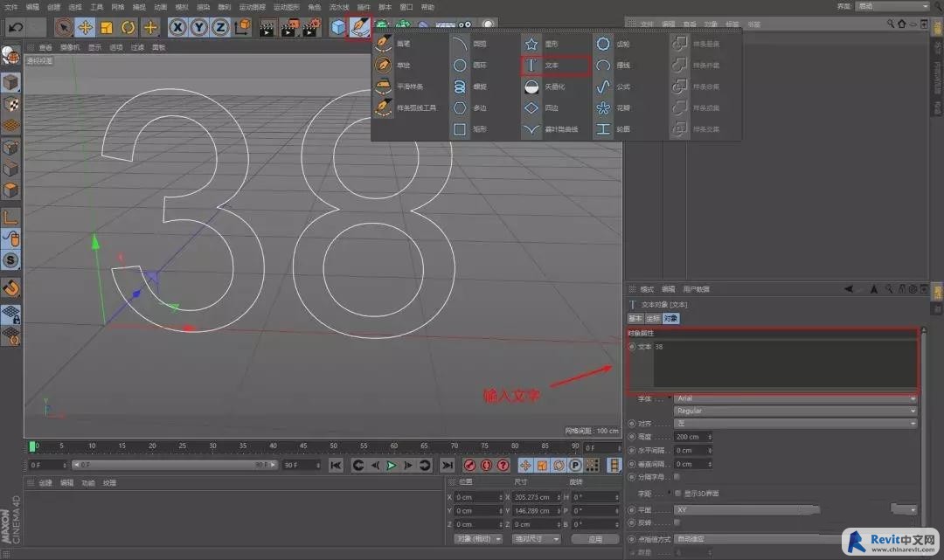Open the viewport 摄像机 menu
Viewport: 944px width, 560px height.
(70, 47)
